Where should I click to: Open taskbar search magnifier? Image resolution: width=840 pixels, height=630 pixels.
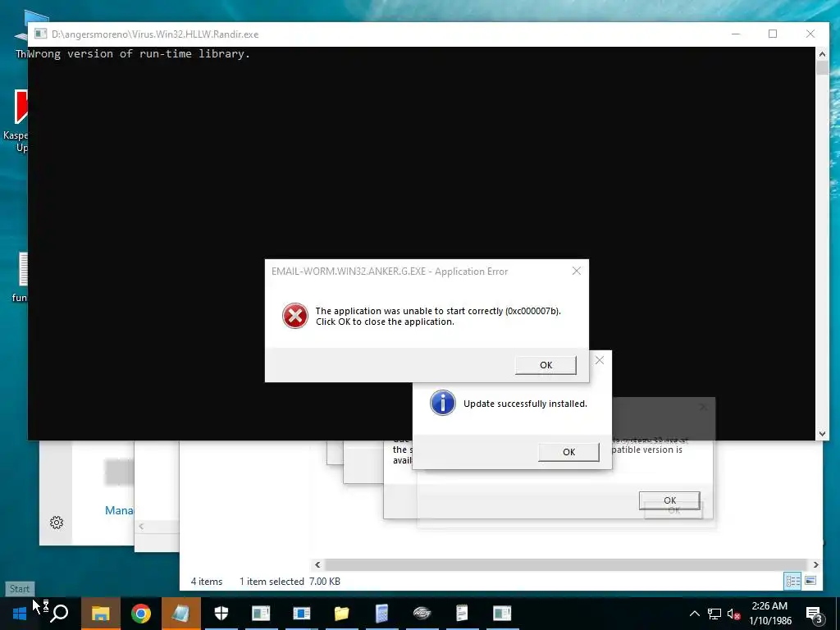(x=59, y=613)
